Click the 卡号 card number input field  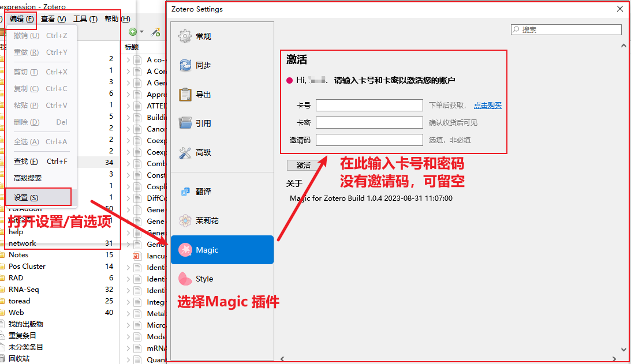pyautogui.click(x=369, y=106)
